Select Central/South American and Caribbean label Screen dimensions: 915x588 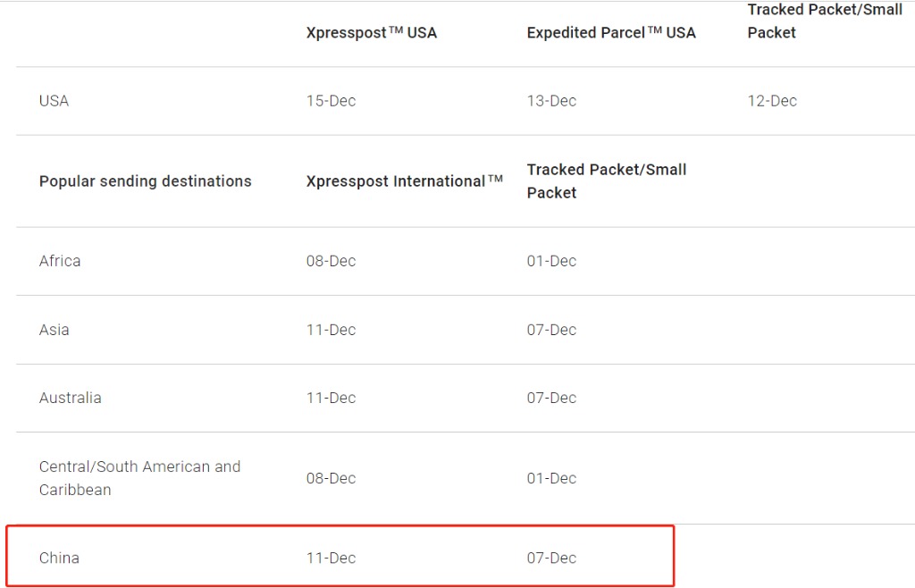139,478
